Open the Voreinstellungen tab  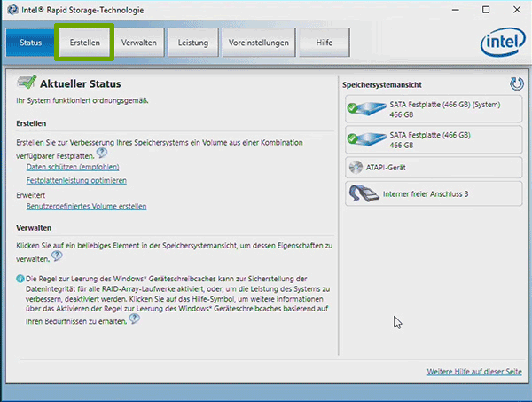pyautogui.click(x=259, y=43)
